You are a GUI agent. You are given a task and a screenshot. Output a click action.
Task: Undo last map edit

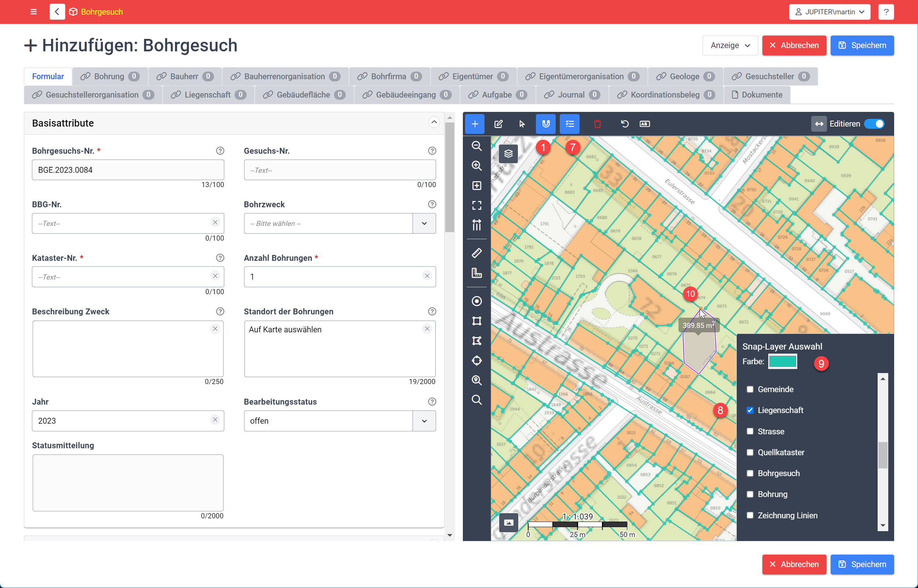pyautogui.click(x=625, y=124)
